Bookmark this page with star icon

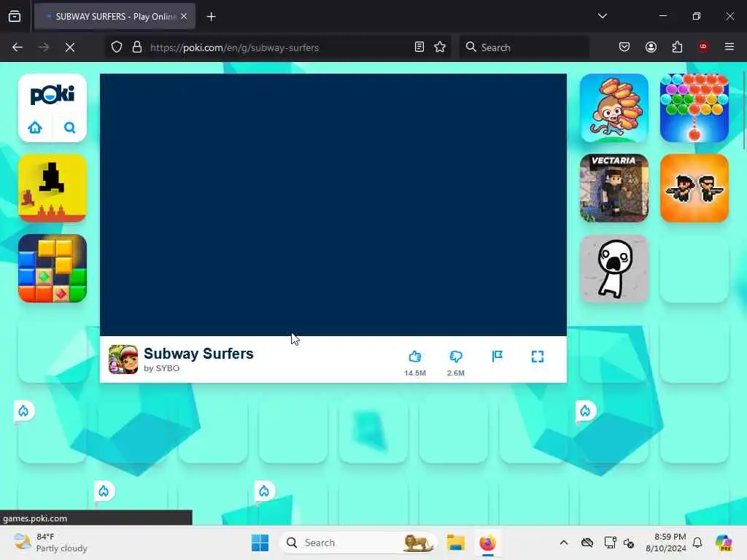point(440,47)
